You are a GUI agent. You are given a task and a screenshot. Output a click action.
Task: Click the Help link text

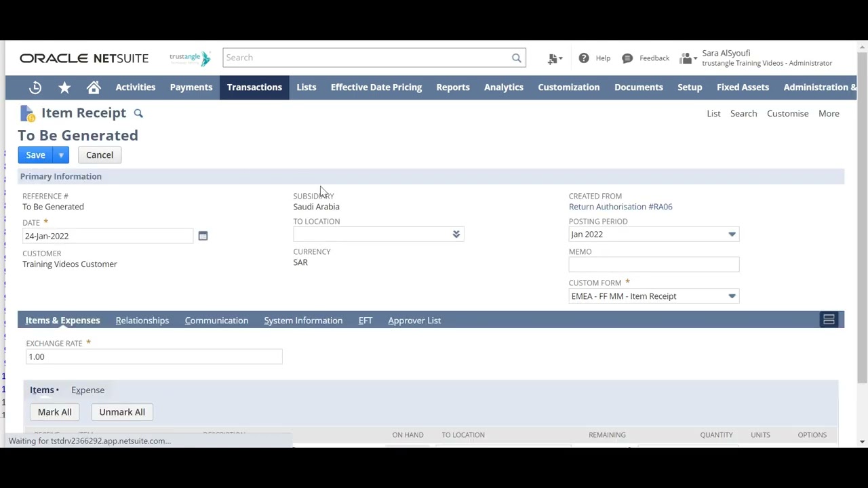[x=603, y=58]
